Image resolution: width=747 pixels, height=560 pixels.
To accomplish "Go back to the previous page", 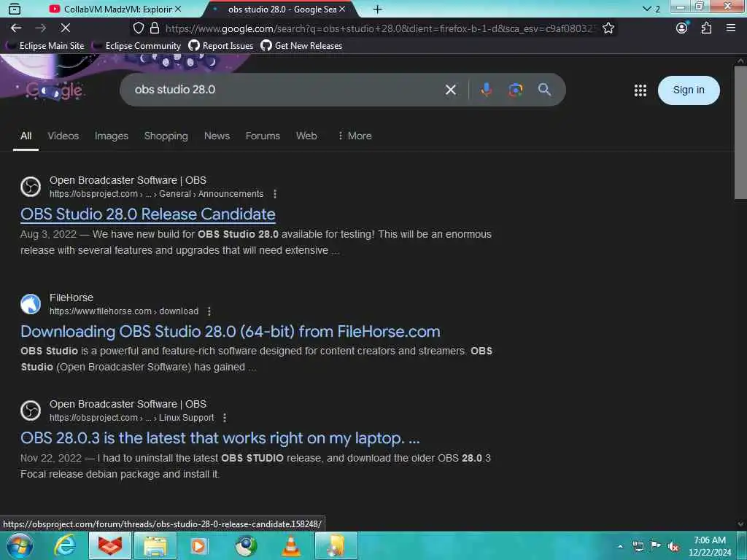I will 16,28.
